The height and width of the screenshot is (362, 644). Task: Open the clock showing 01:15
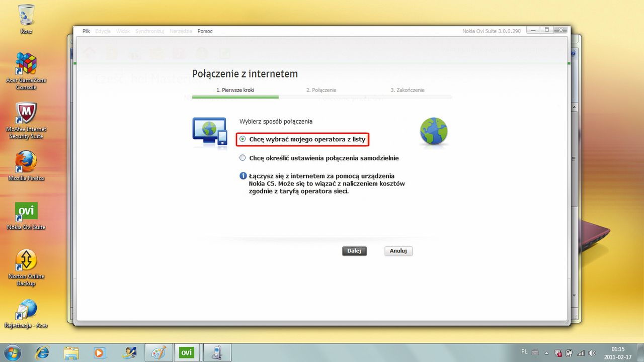click(618, 352)
